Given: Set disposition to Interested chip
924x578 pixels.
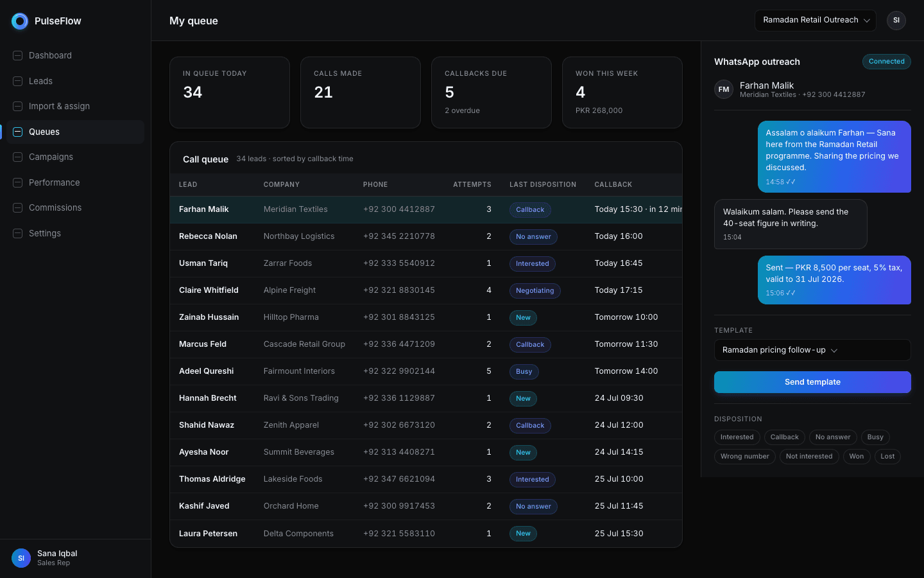Looking at the screenshot, I should click(x=737, y=437).
